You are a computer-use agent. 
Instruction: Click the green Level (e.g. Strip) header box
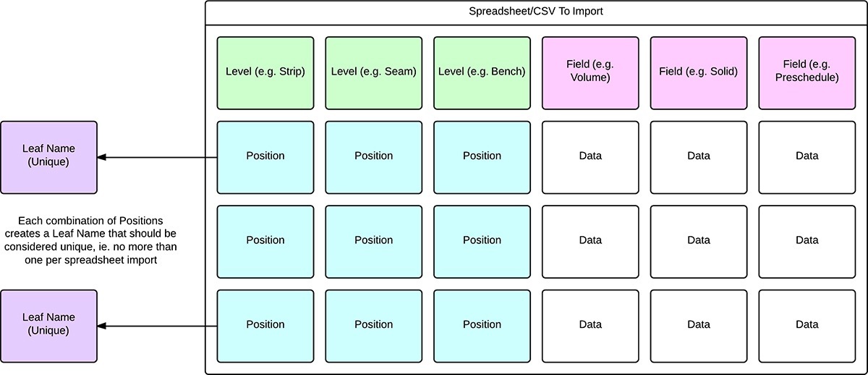point(265,72)
